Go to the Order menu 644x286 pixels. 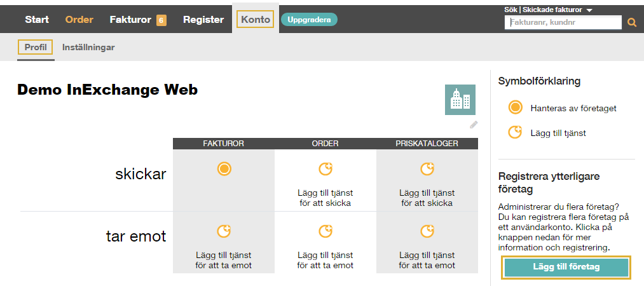[79, 19]
